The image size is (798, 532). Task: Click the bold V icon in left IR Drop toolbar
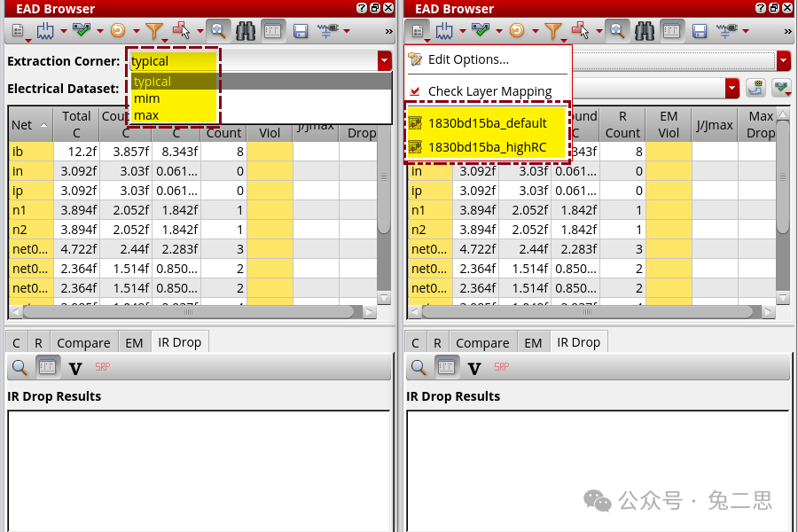75,367
